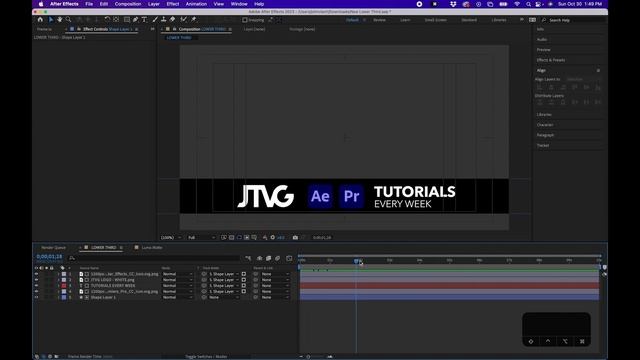Open blend Mode dropdown for JTVG LOGO layer
The height and width of the screenshot is (360, 640).
(177, 280)
